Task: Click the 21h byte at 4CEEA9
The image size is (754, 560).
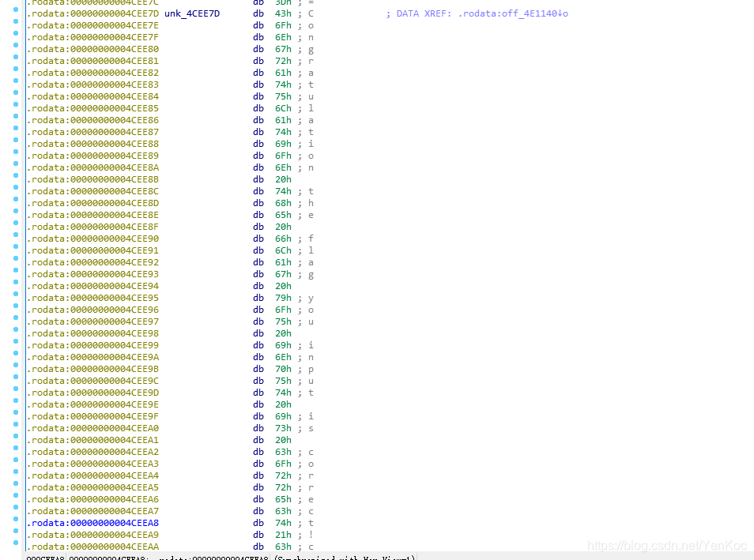Action: (x=283, y=535)
